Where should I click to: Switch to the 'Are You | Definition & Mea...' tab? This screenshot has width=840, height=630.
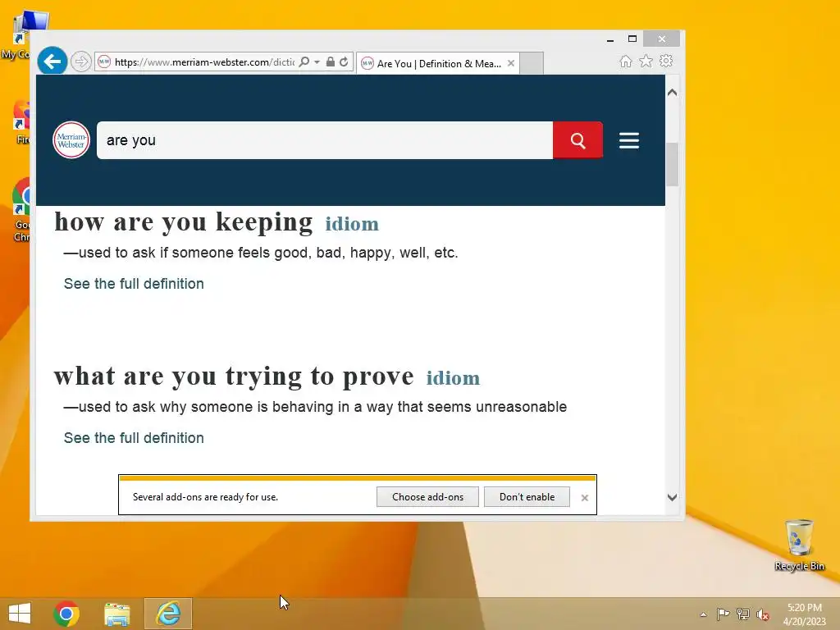[438, 64]
